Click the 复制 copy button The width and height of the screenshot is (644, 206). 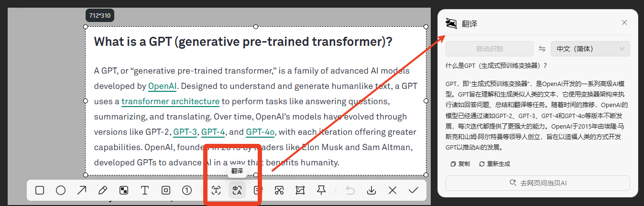pos(460,164)
